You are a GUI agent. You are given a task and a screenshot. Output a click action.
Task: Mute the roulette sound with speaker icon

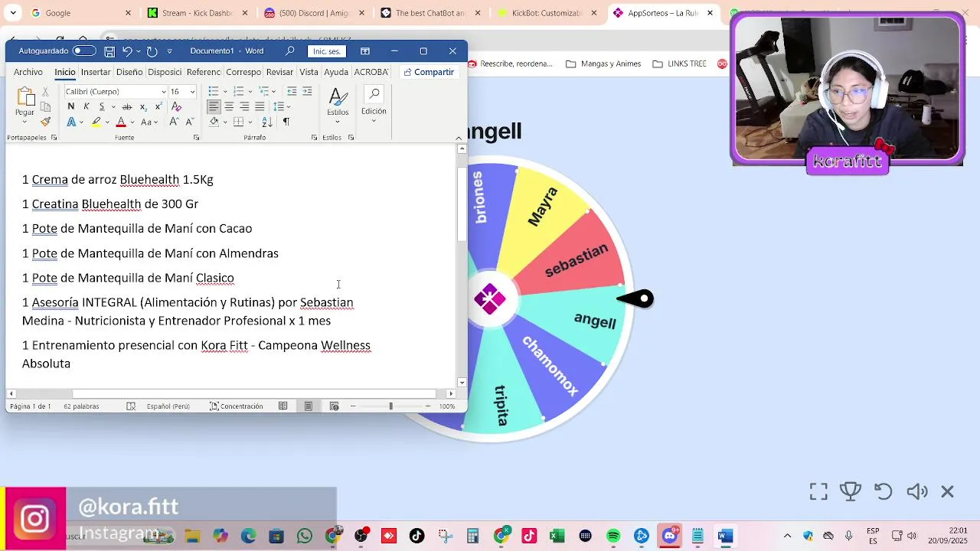[916, 491]
